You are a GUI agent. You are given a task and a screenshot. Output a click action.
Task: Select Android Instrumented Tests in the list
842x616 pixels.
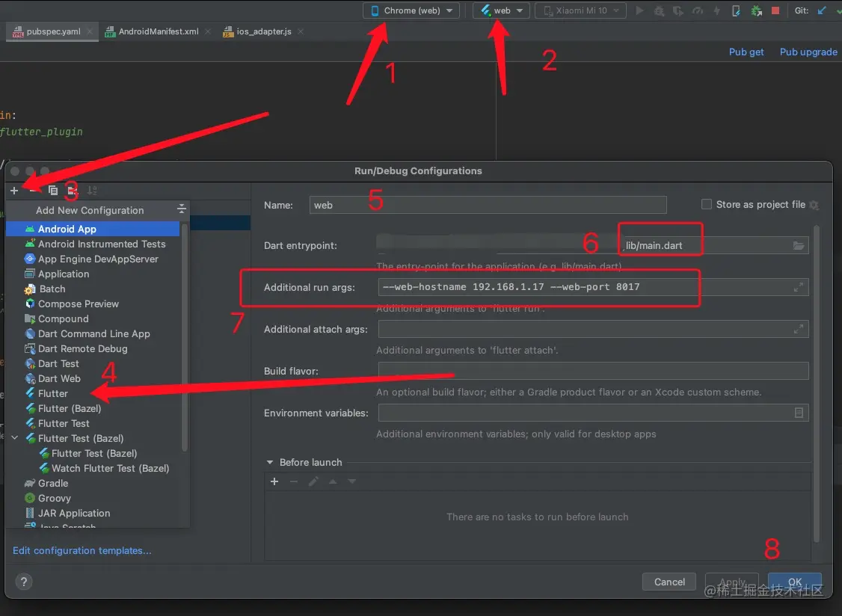(93, 244)
